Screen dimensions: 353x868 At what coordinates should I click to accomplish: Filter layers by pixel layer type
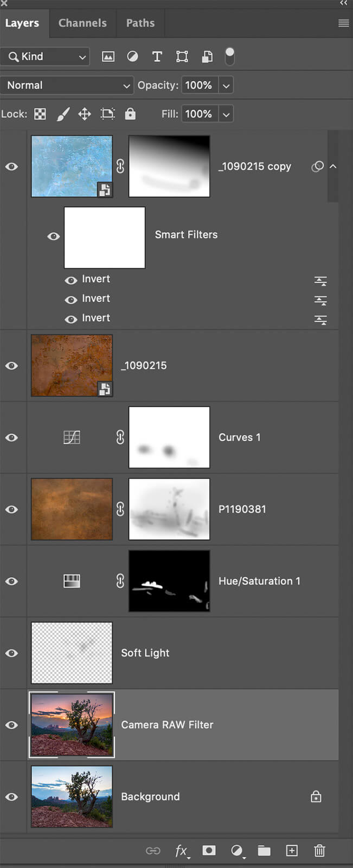(x=108, y=56)
